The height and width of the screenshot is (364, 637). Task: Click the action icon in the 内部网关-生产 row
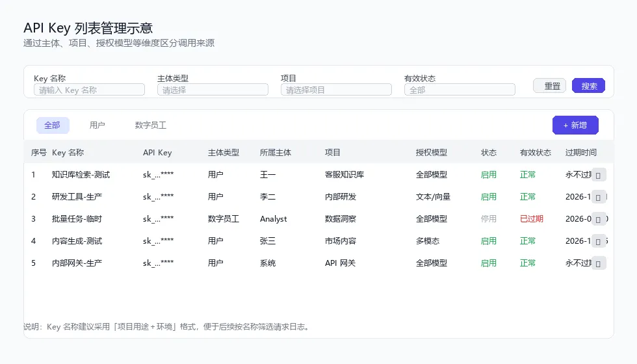pyautogui.click(x=599, y=264)
